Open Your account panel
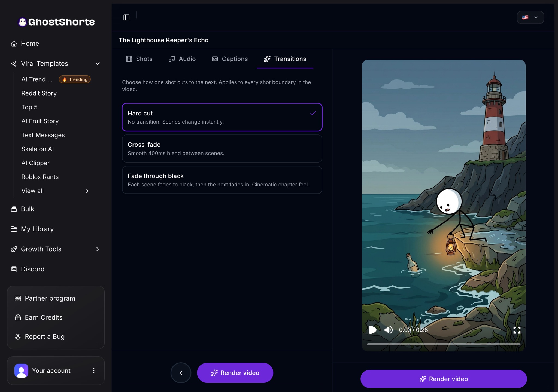Viewport: 558px width, 392px height. [56, 371]
